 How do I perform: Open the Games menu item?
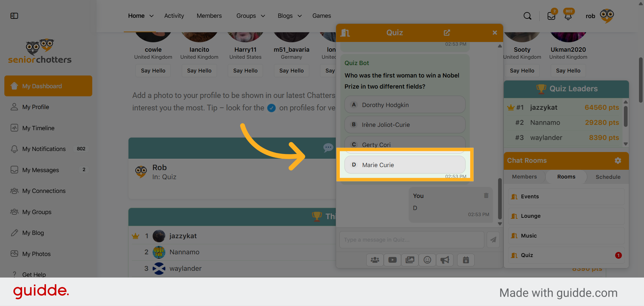322,16
